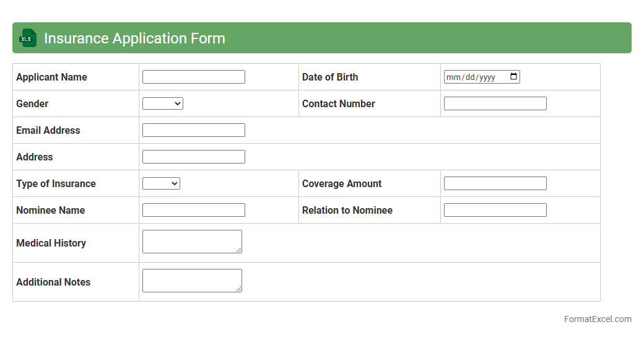Screen dimensions: 644x337
Task: Select the Email Address input box
Action: [193, 130]
